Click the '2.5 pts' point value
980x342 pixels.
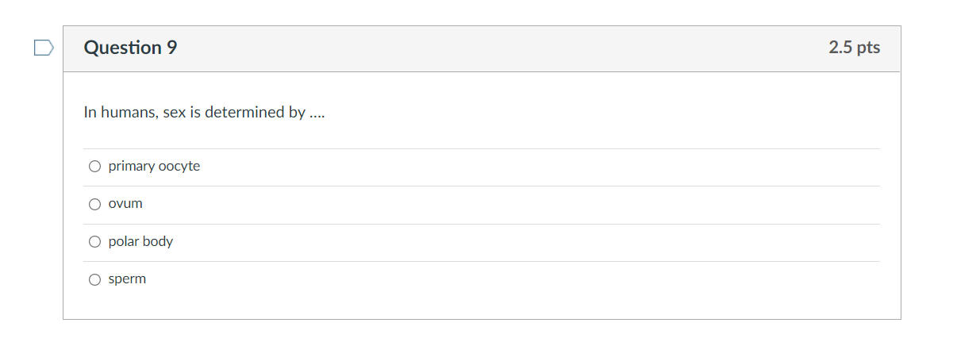(855, 48)
